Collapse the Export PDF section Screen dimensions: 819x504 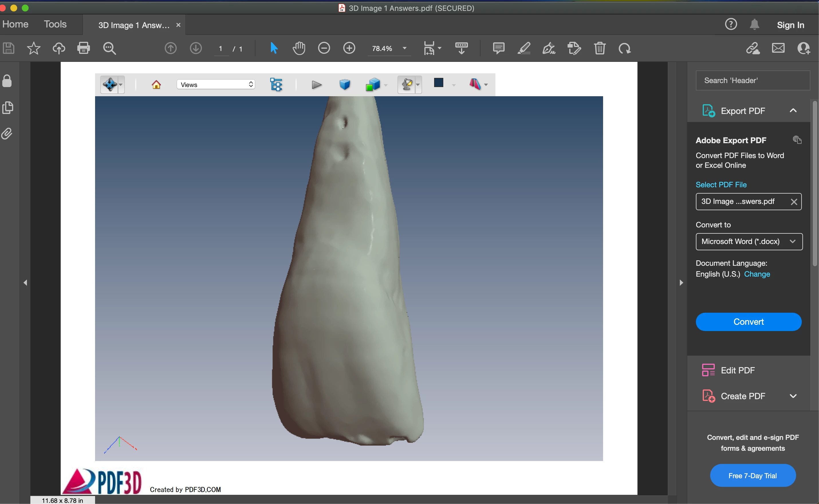793,111
